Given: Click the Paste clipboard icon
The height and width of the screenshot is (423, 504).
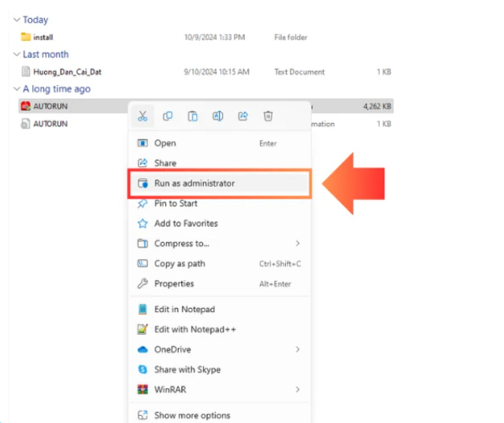Looking at the screenshot, I should point(193,116).
